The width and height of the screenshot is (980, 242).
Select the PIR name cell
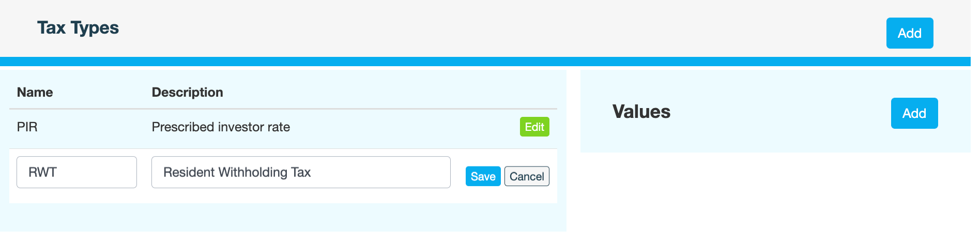coord(27,127)
